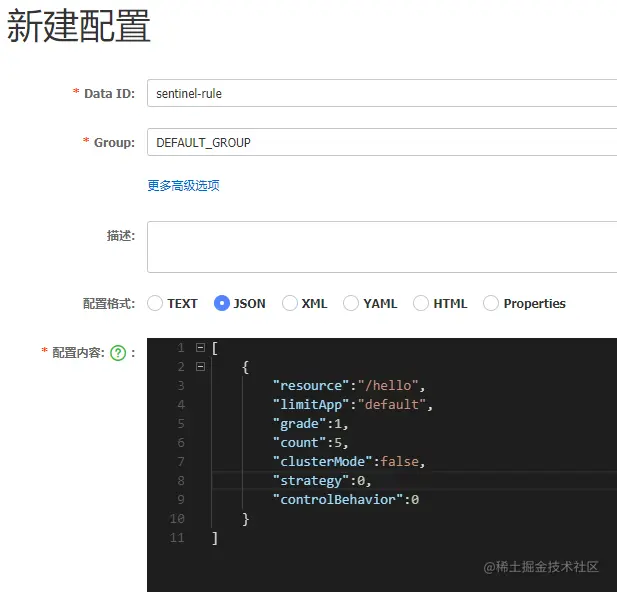Select the YAML format radio button
Image resolution: width=617 pixels, height=592 pixels.
351,303
